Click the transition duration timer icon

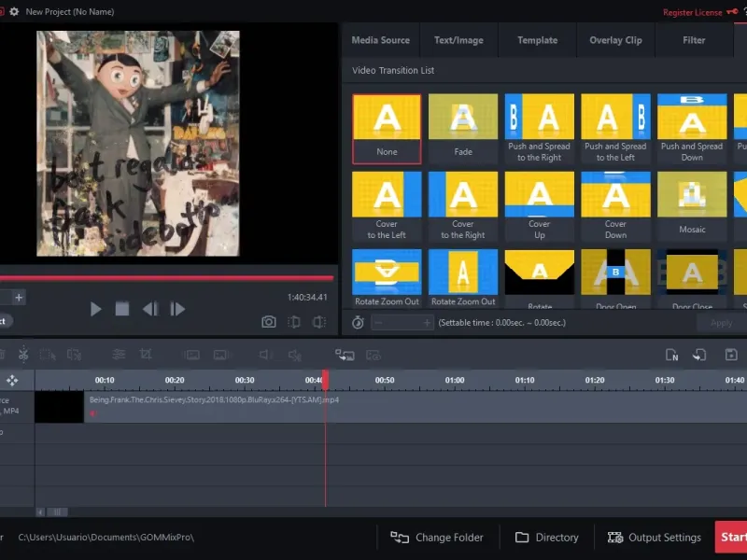tap(358, 323)
